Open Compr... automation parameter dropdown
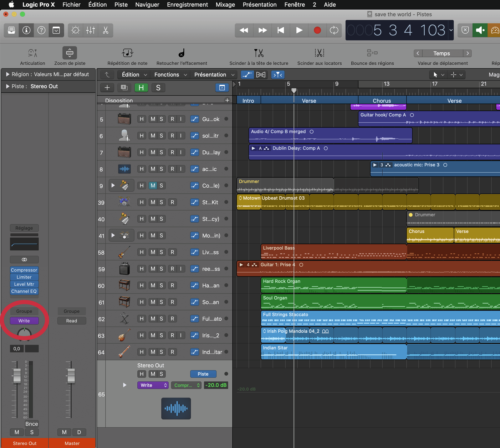The image size is (500, 448). point(187,385)
